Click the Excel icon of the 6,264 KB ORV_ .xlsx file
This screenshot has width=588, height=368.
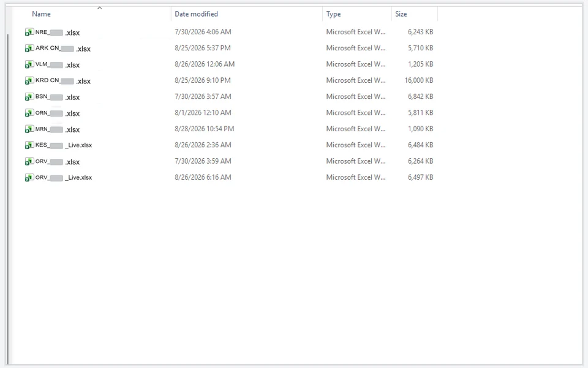tap(29, 161)
